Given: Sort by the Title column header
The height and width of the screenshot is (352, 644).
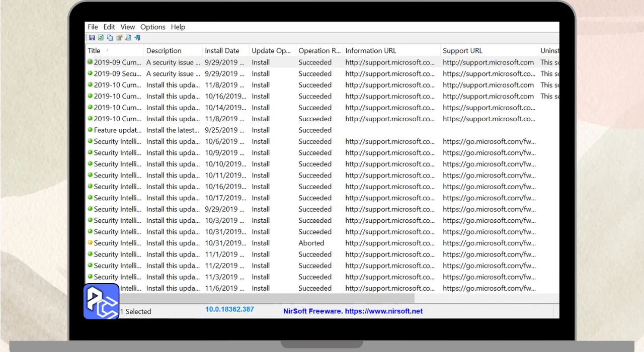Looking at the screenshot, I should pyautogui.click(x=114, y=51).
